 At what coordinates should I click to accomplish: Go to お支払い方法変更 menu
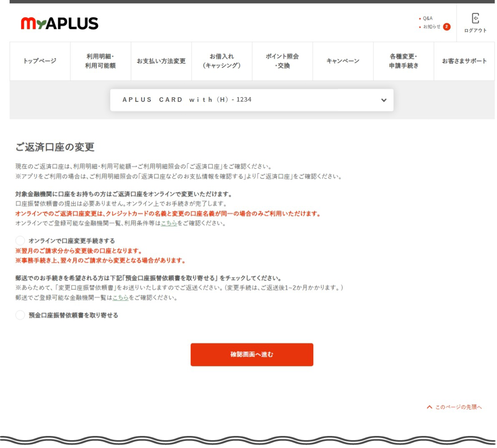[x=161, y=61]
